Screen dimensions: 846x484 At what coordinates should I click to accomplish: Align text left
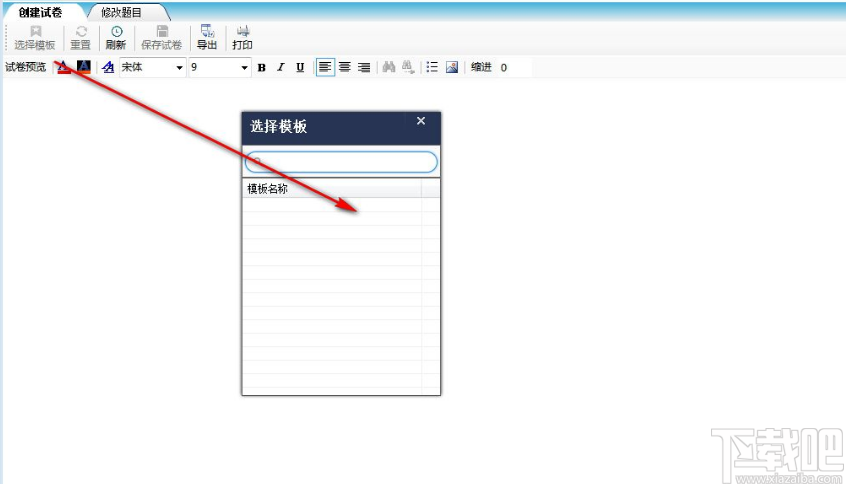click(325, 67)
